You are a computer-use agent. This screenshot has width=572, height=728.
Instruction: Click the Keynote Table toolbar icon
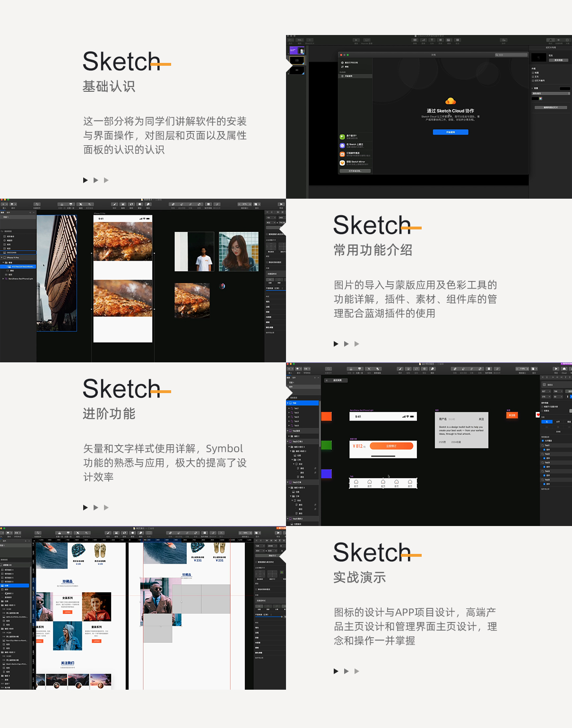coord(415,40)
